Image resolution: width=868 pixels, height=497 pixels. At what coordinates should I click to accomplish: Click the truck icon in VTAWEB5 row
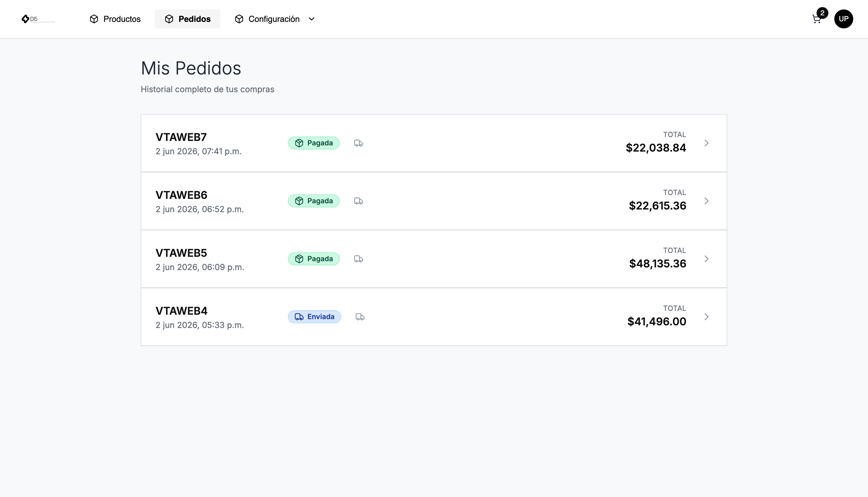pyautogui.click(x=359, y=259)
